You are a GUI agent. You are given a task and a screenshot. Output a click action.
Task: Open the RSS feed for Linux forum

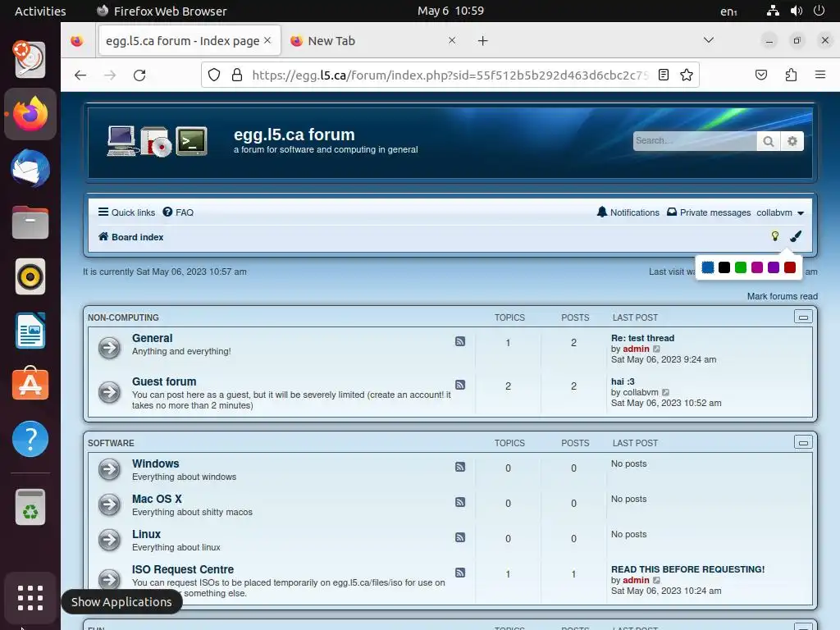tap(460, 537)
